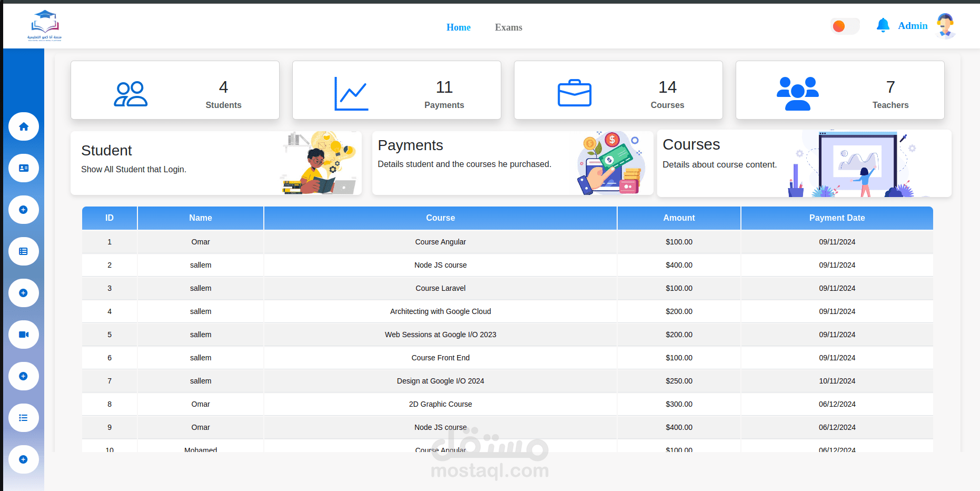Viewport: 980px width, 491px height.
Task: Toggle the orange theme switch
Action: point(845,26)
